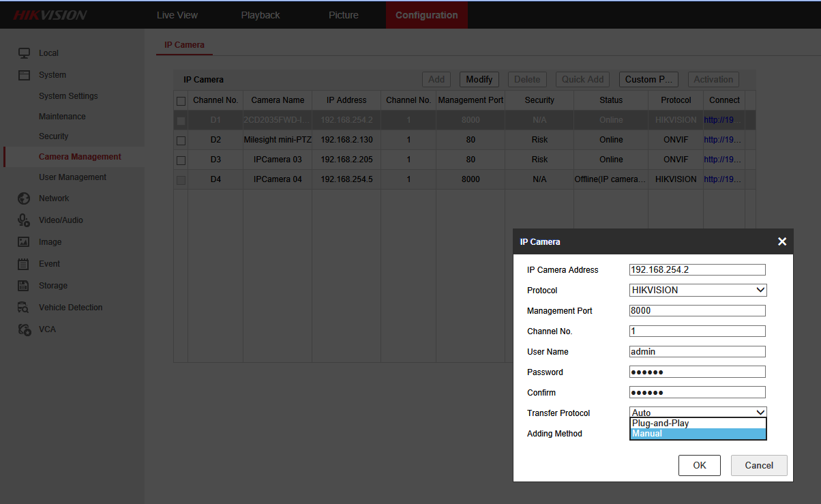Click the Event calendar icon
821x504 pixels.
[x=24, y=264]
